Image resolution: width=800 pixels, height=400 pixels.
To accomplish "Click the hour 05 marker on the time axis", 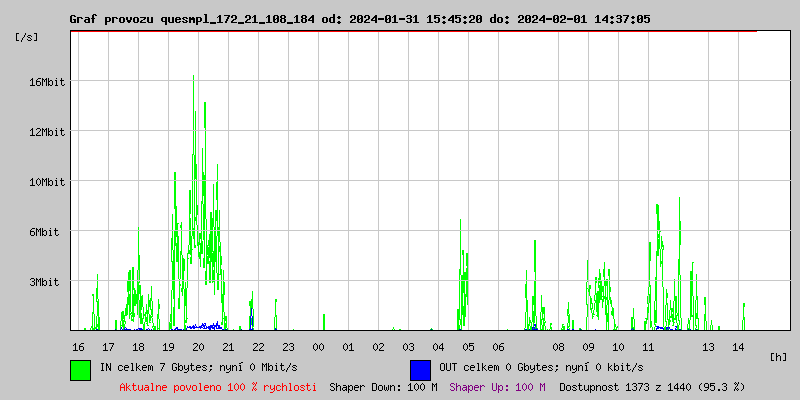I will (x=468, y=346).
